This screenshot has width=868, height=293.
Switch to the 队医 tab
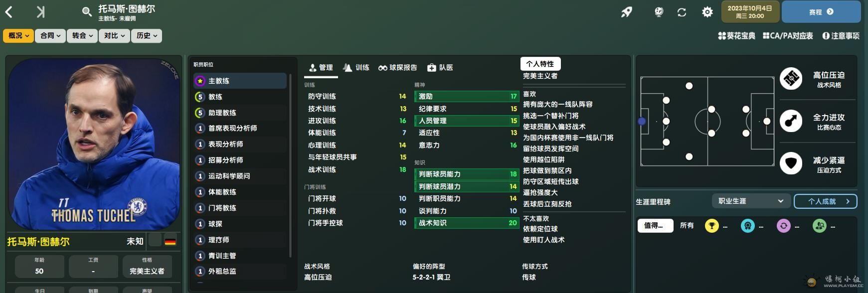point(440,68)
